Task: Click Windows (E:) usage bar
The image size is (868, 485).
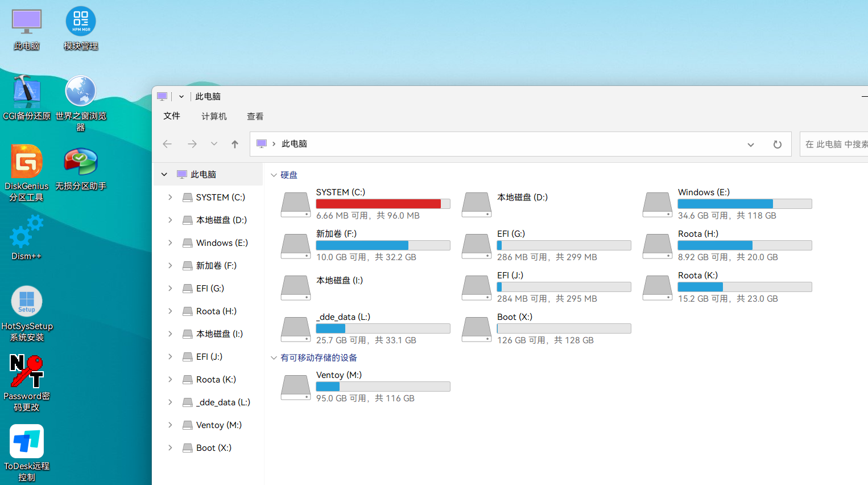Action: pos(745,204)
